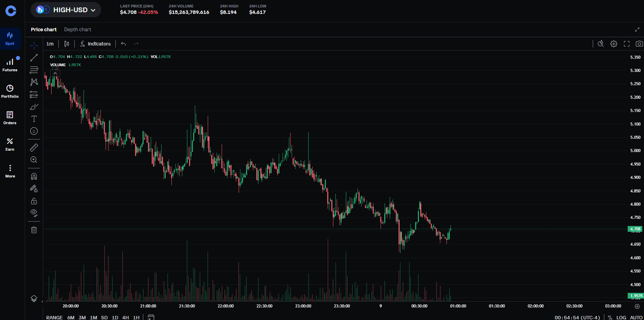This screenshot has height=320, width=644.
Task: Click the 23:00:00 time axis label
Action: (x=303, y=306)
